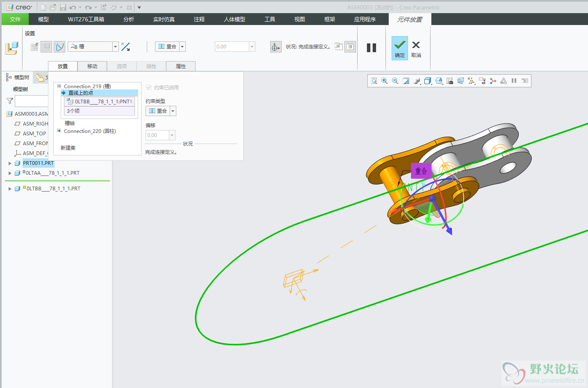Open the 重合 constraint dropdown in ribbon
This screenshot has height=388, width=588.
(182, 47)
